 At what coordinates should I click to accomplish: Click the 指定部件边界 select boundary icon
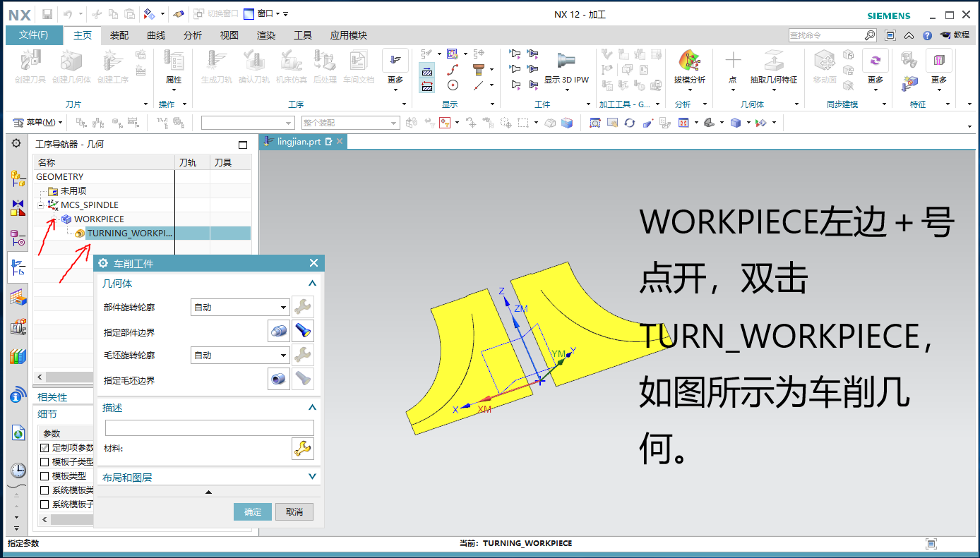pyautogui.click(x=279, y=331)
